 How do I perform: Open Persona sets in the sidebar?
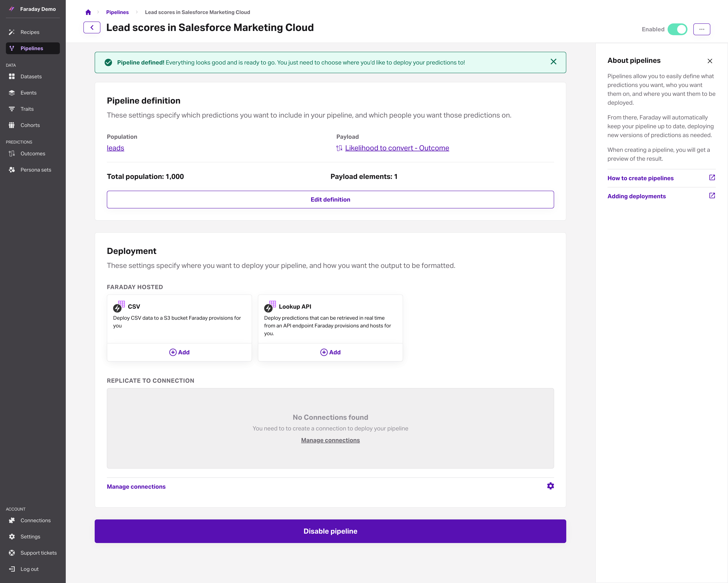coord(33,170)
